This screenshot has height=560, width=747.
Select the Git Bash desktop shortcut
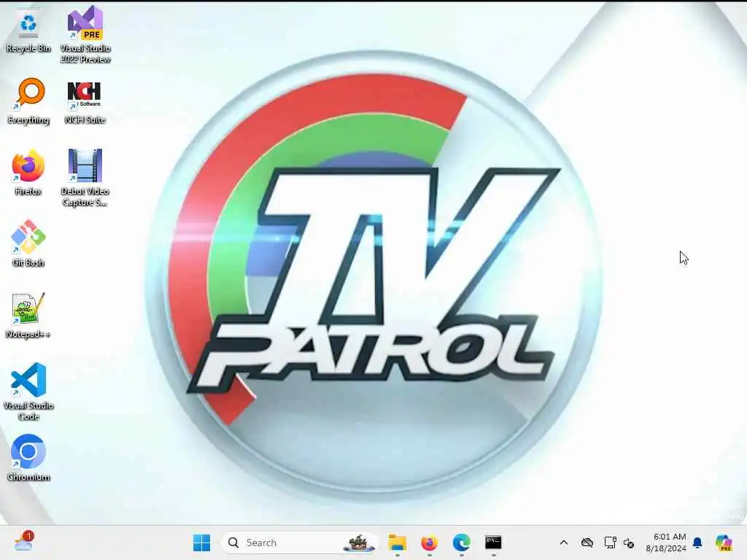click(28, 244)
